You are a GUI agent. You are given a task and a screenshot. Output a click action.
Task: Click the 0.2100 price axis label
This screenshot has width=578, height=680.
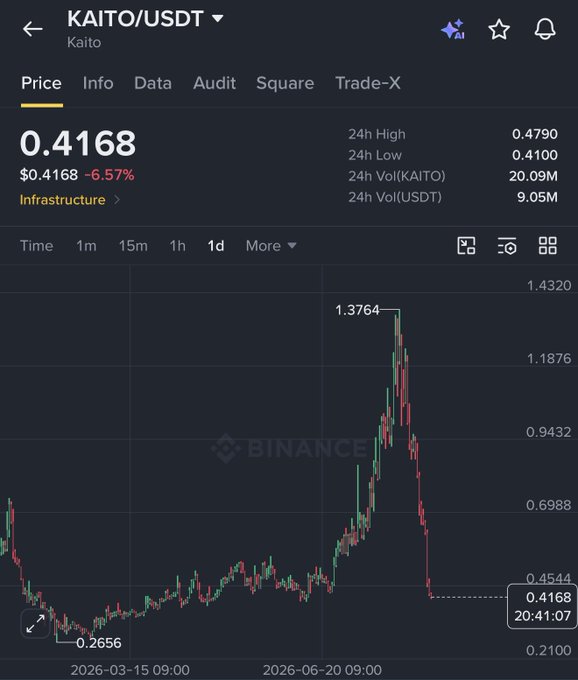tap(549, 650)
